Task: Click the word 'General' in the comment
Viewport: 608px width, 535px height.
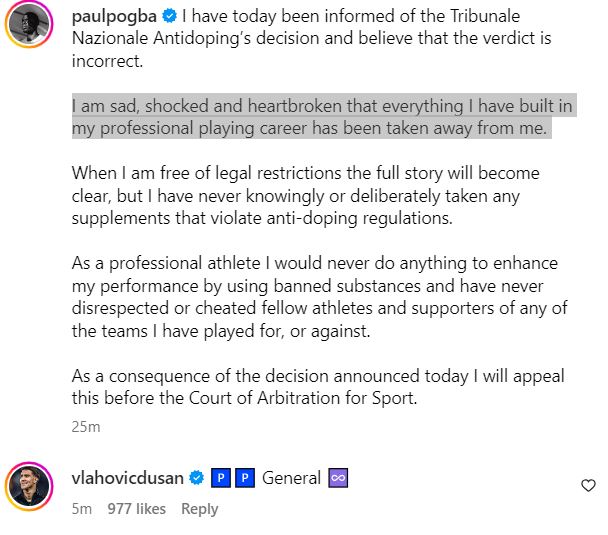Action: [x=291, y=478]
